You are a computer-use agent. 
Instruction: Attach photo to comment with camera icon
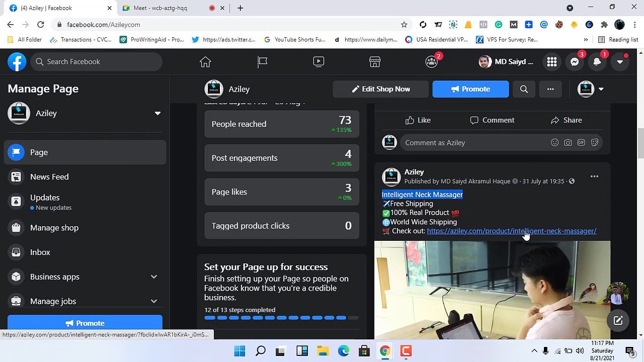(568, 143)
